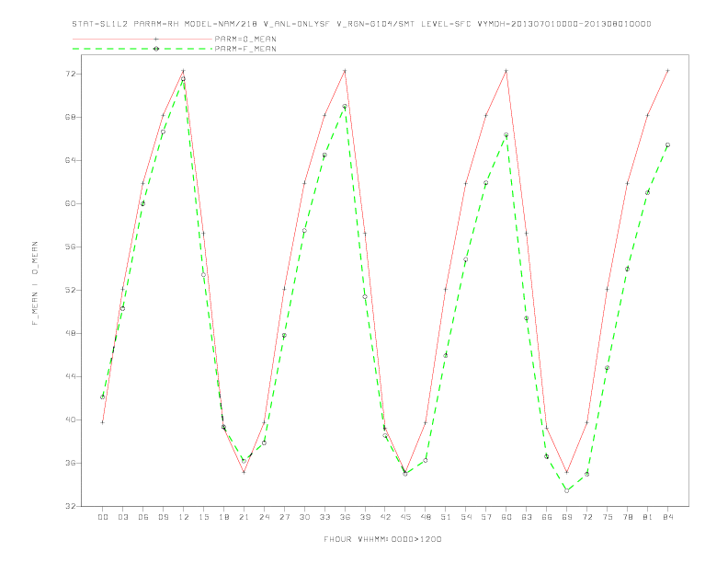Click x-axis forecast hour label 24
This screenshot has height=563, width=728.
tap(264, 517)
